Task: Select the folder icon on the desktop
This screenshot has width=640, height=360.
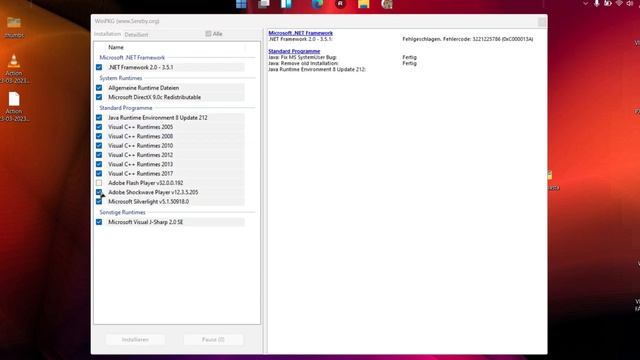Action: (14, 27)
